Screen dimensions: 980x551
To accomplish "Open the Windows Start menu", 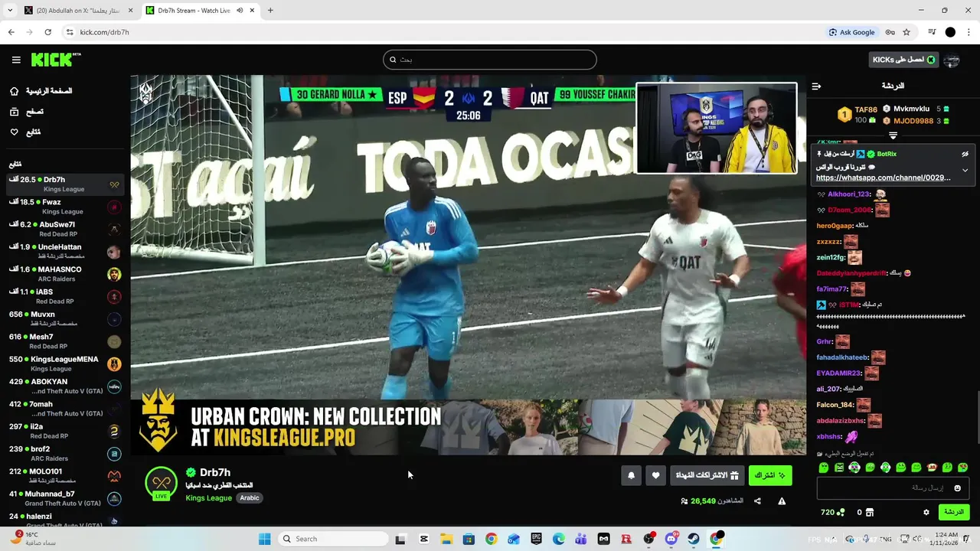I will (264, 539).
